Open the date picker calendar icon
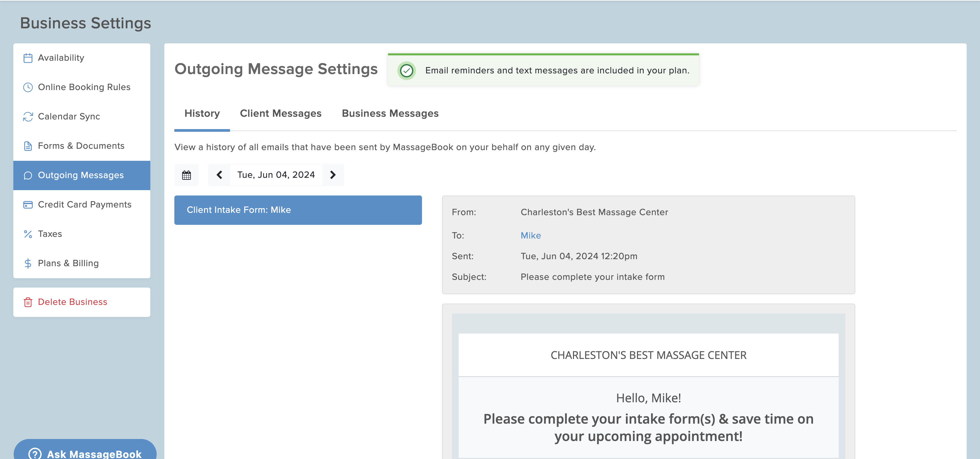The width and height of the screenshot is (980, 459). (186, 175)
